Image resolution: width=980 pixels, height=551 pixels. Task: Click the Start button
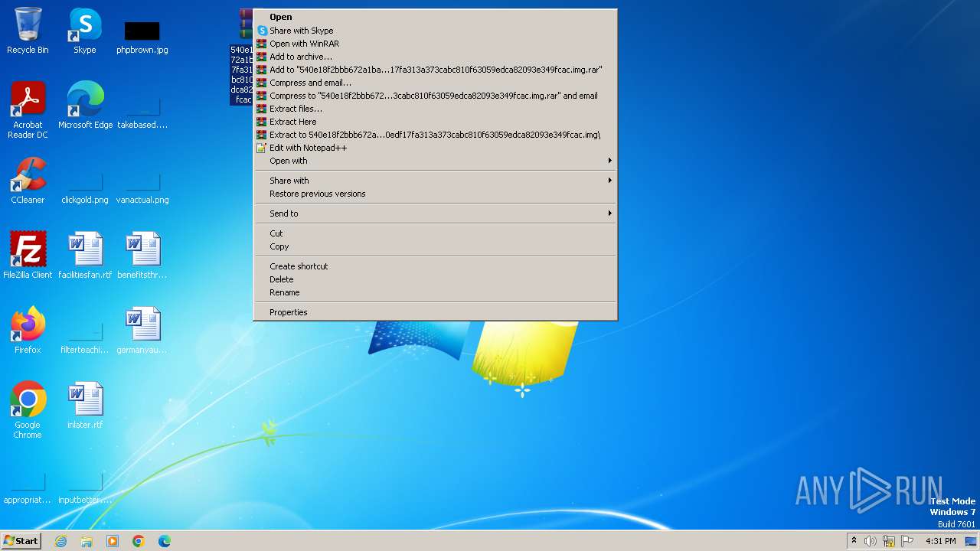(21, 541)
